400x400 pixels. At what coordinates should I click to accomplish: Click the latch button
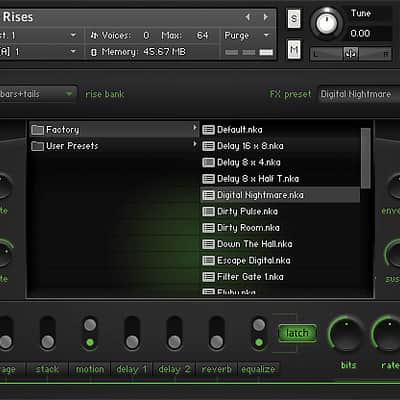pyautogui.click(x=297, y=333)
